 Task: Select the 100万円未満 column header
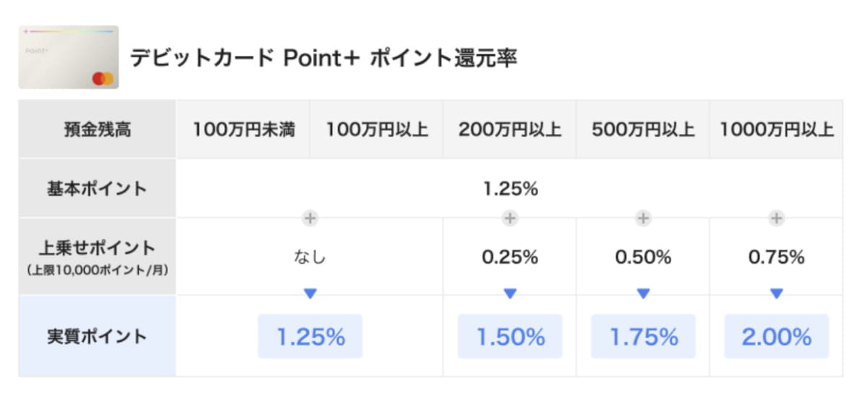[243, 130]
